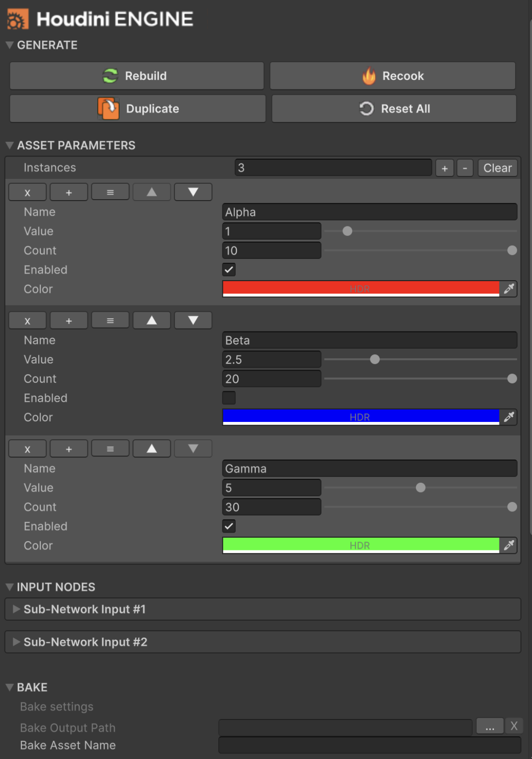Insert an instance using Gamma's plus button
Screen dimensions: 532x759
point(69,449)
